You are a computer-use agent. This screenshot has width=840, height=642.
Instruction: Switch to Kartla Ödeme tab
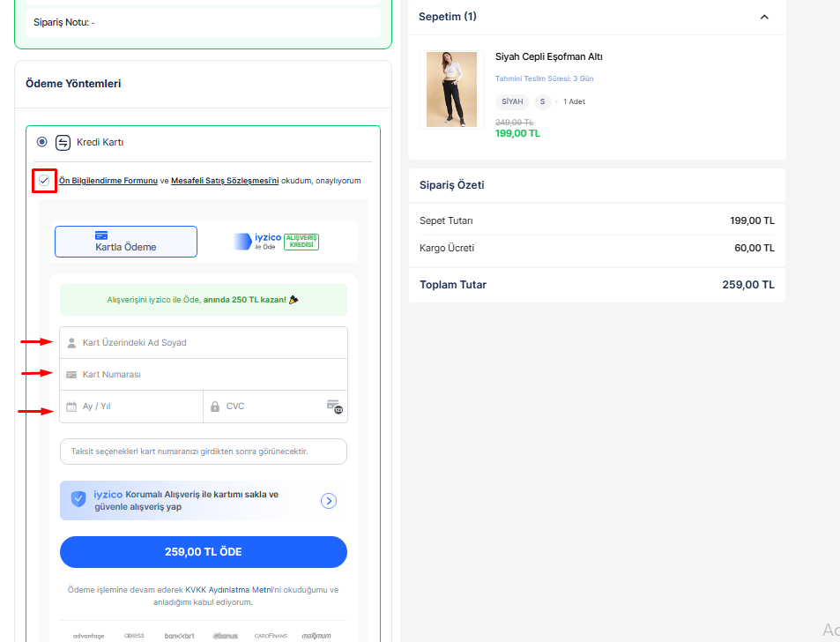pos(126,242)
